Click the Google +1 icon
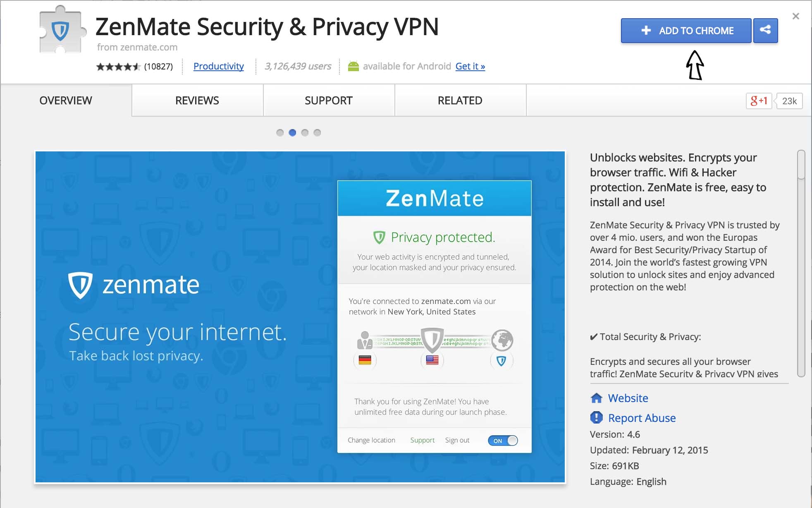This screenshot has width=812, height=508. pyautogui.click(x=759, y=101)
